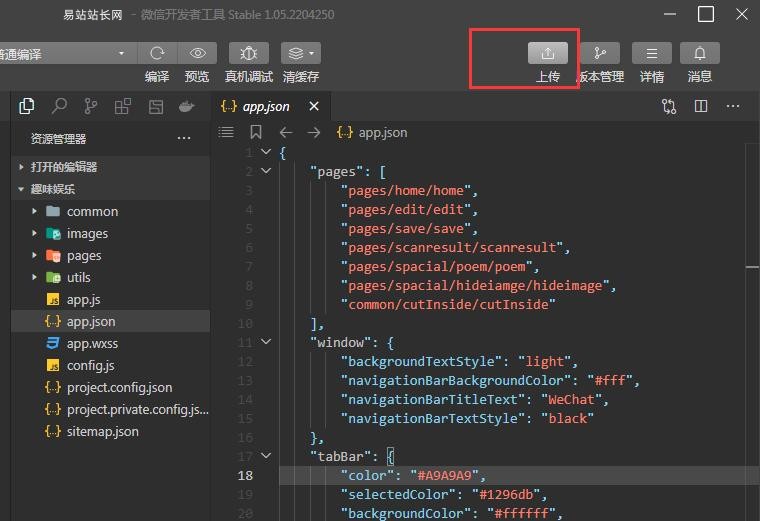
Task: Open the 普通编译 compile mode dropdown
Action: click(x=65, y=54)
